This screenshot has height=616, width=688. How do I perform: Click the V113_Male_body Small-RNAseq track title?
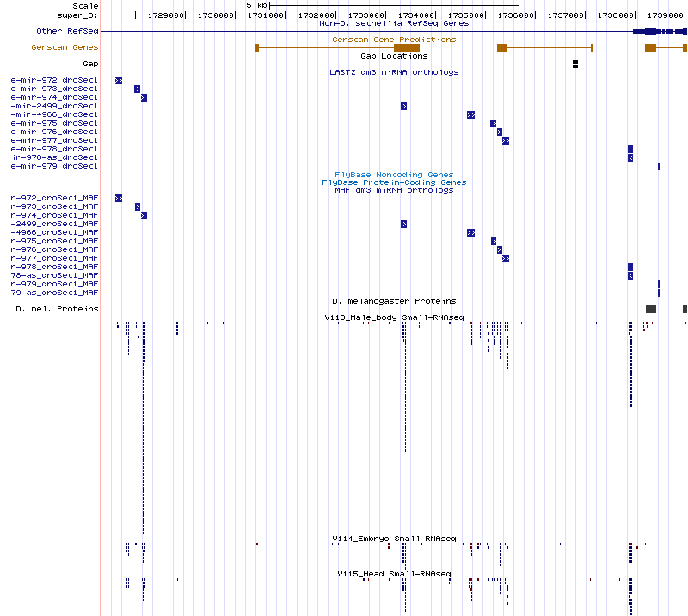click(x=394, y=317)
